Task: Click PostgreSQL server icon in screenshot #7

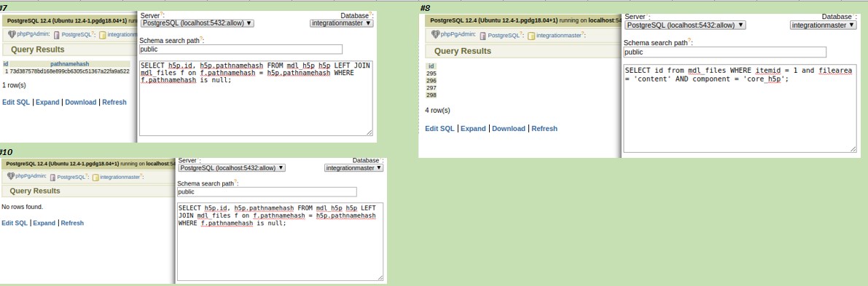Action: 56,34
